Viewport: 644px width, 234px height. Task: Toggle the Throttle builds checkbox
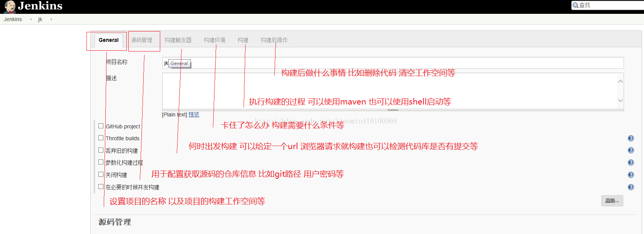point(101,138)
